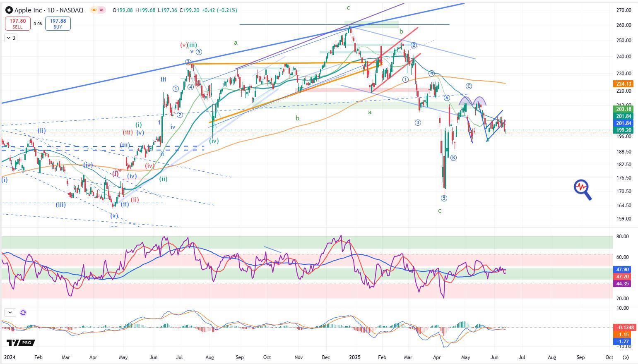The height and width of the screenshot is (364, 638).
Task: Click the 199.20 last price label on scale
Action: [x=623, y=130]
